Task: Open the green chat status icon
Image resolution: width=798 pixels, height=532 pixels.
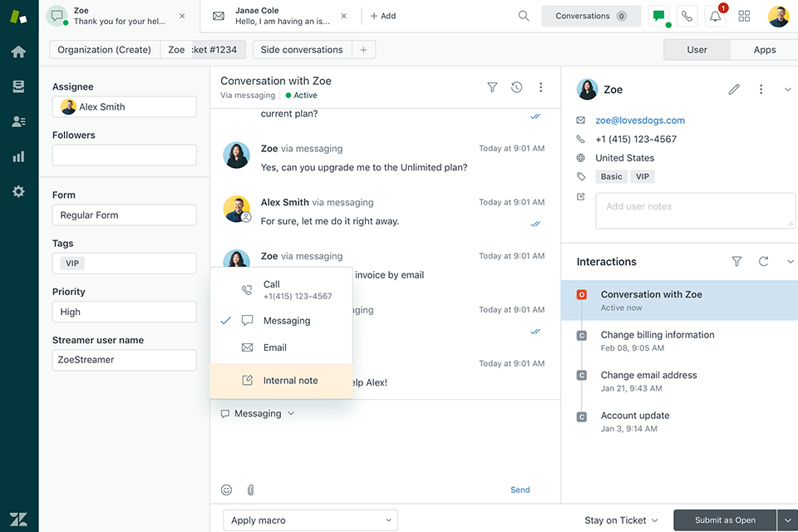Action: pyautogui.click(x=659, y=16)
